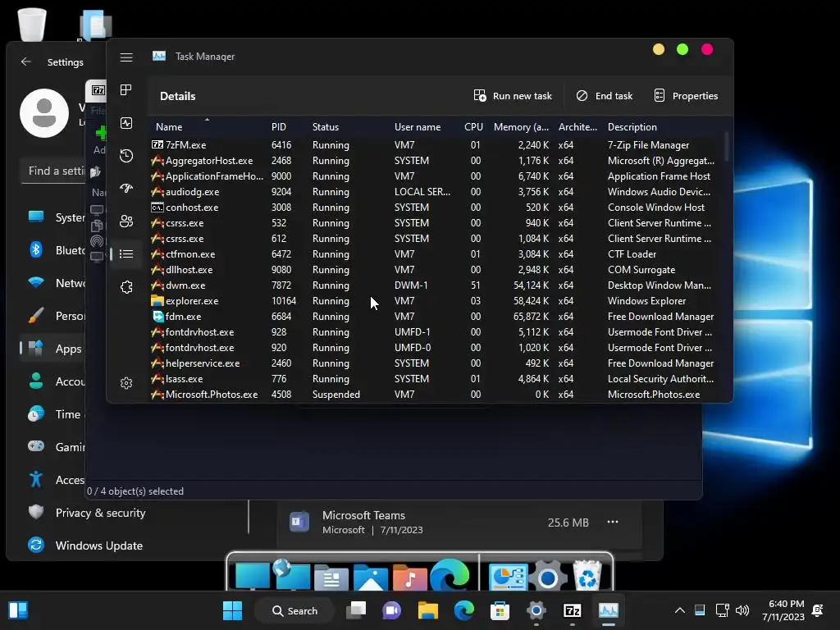The image size is (840, 630).
Task: Select ctfmon.exe process row
Action: 436,254
